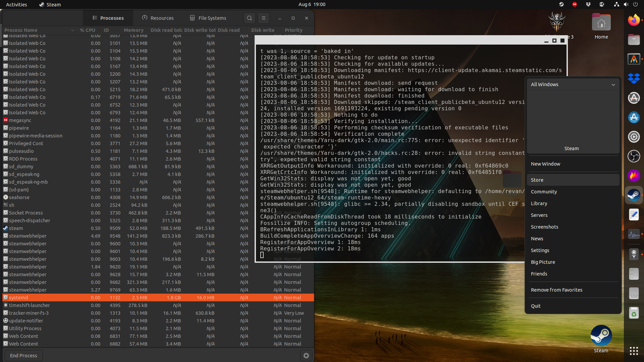Open the hamburger menu in System Monitor
Image resolution: width=644 pixels, height=362 pixels.
point(264,18)
